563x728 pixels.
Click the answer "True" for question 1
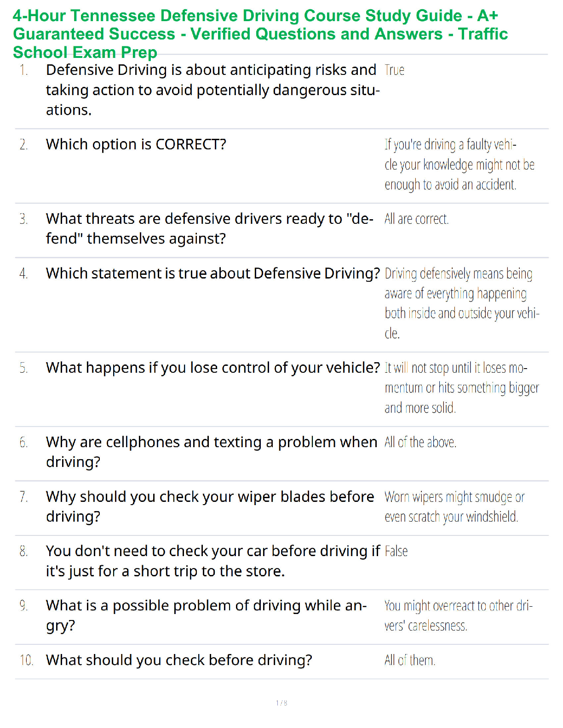394,70
